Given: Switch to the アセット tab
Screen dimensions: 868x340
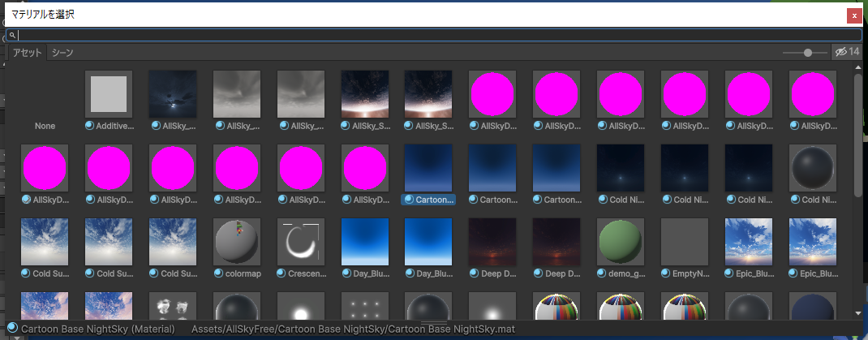Looking at the screenshot, I should pyautogui.click(x=27, y=53).
